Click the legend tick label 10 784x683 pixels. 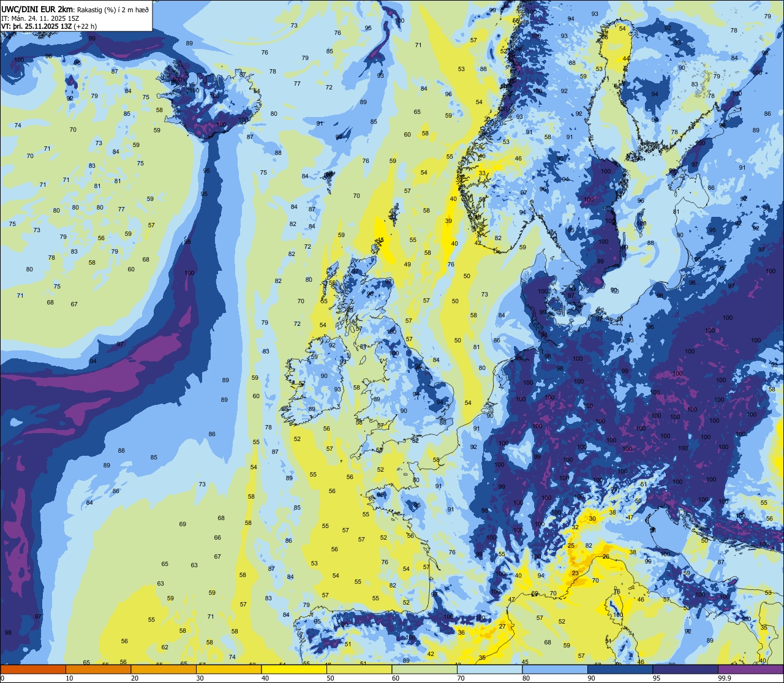(x=69, y=678)
